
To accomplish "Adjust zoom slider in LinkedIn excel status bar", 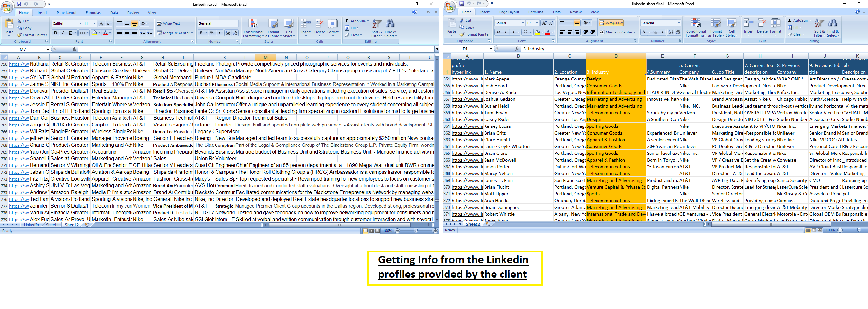I will pyautogui.click(x=417, y=231).
